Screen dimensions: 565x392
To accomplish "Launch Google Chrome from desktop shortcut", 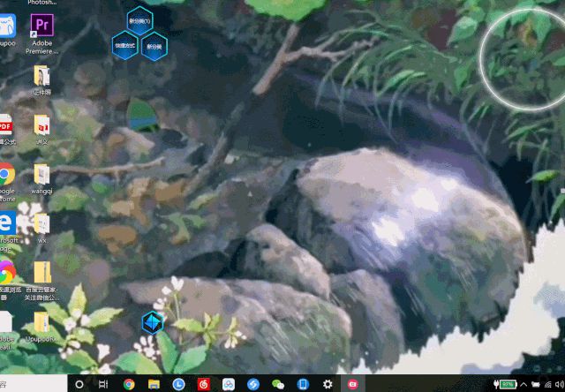I will coord(6,174).
